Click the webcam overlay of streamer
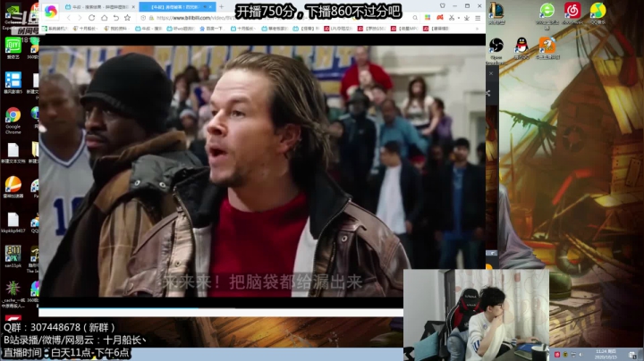Viewport: 644px width, 361px height. tap(476, 315)
